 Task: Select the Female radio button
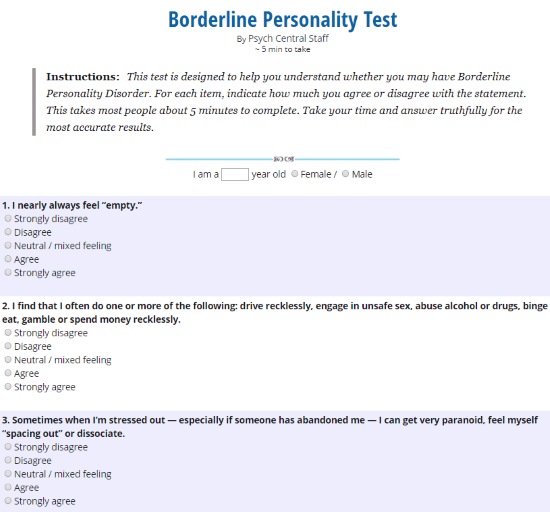pyautogui.click(x=295, y=174)
